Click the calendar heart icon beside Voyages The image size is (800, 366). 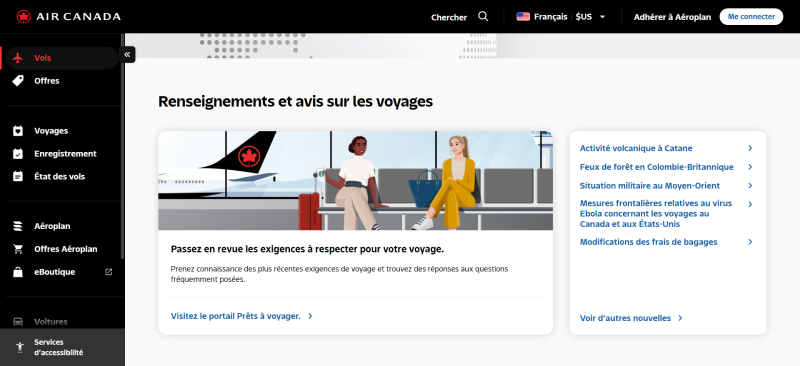point(18,131)
